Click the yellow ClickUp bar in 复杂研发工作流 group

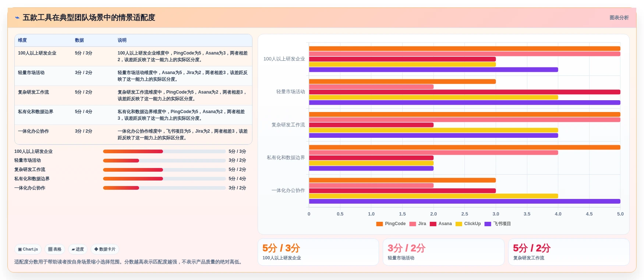434,130
